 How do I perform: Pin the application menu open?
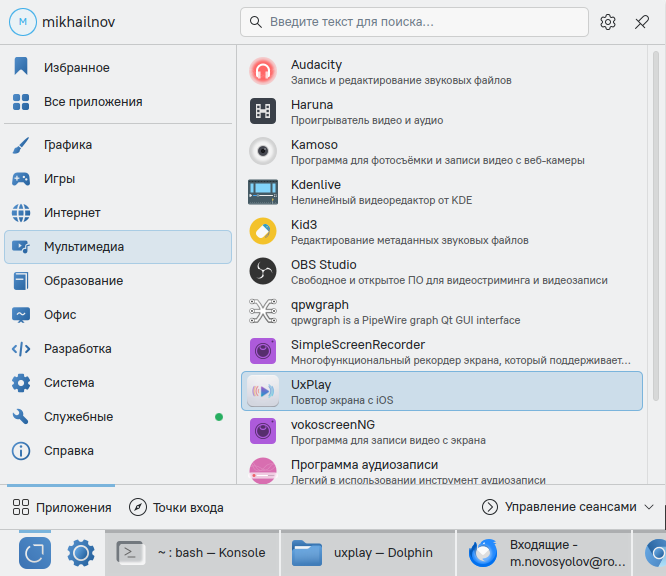click(642, 22)
